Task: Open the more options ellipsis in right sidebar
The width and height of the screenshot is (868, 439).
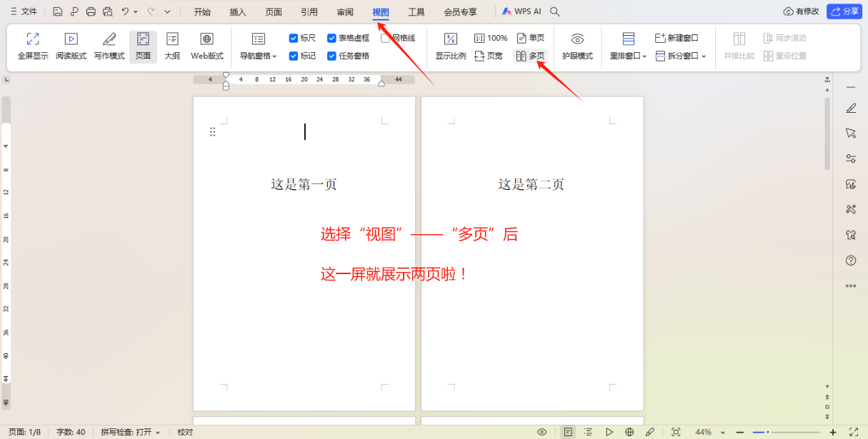Action: (851, 286)
